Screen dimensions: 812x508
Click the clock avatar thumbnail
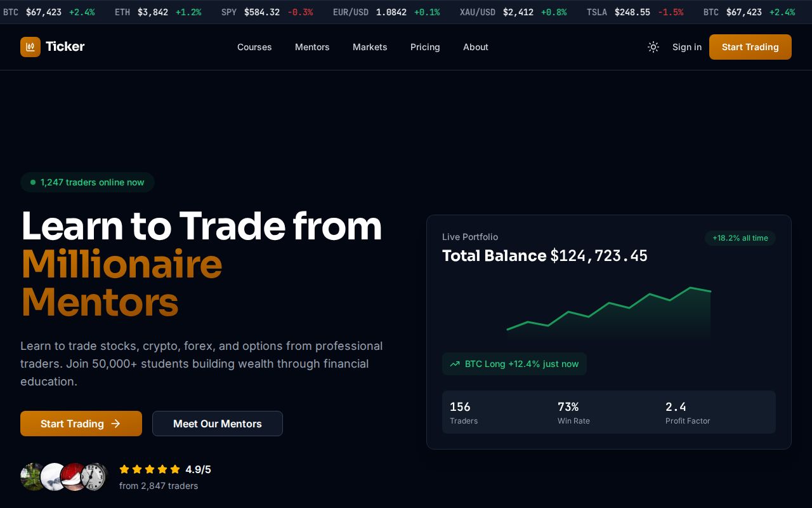coord(95,477)
